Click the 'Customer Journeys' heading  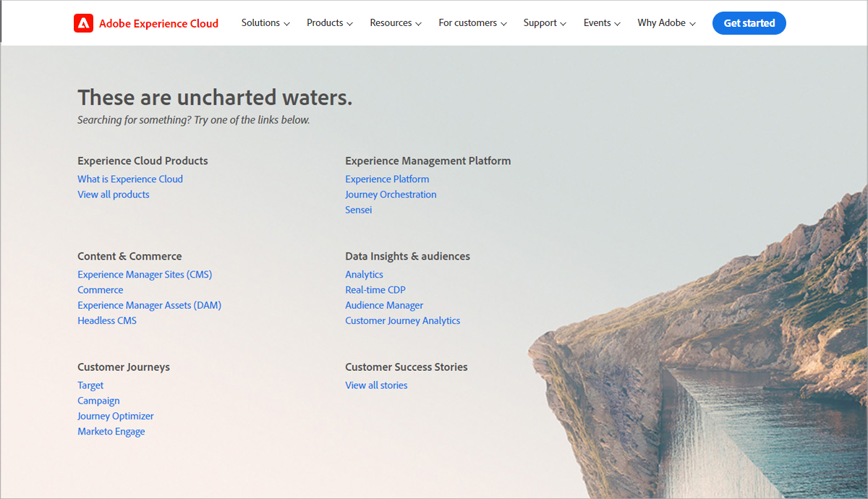tap(124, 367)
